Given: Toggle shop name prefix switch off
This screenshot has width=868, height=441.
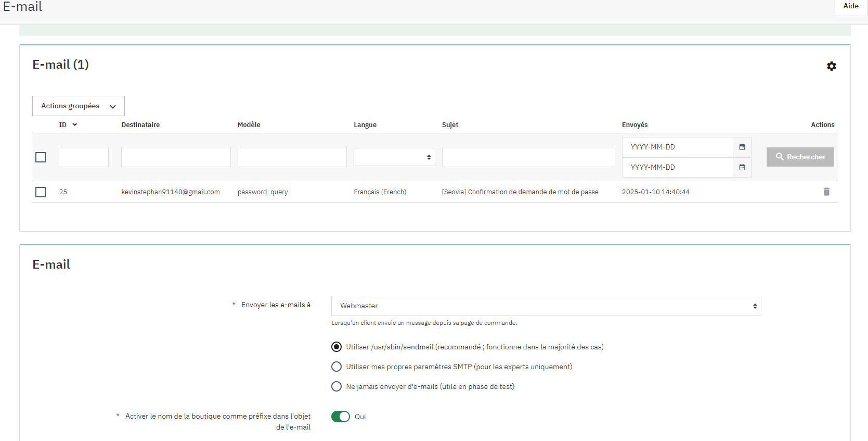Looking at the screenshot, I should [341, 417].
